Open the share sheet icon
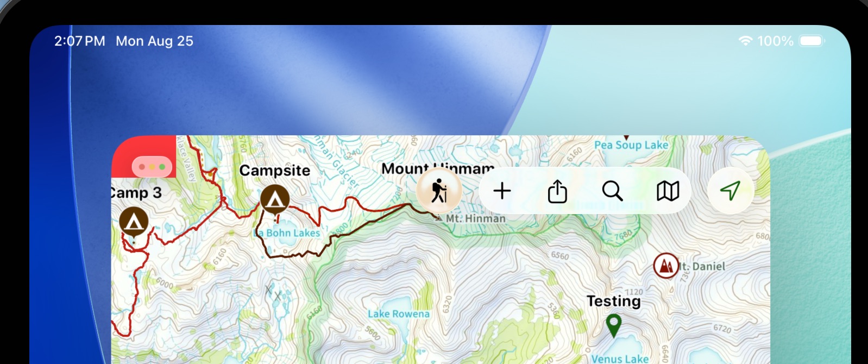This screenshot has height=364, width=868. click(557, 191)
